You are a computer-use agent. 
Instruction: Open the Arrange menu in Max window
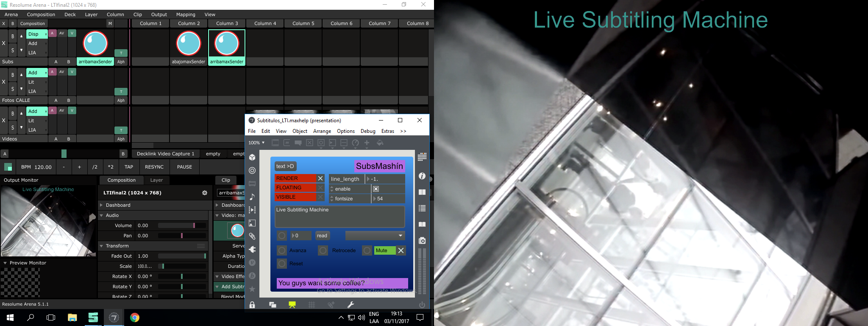pos(322,131)
